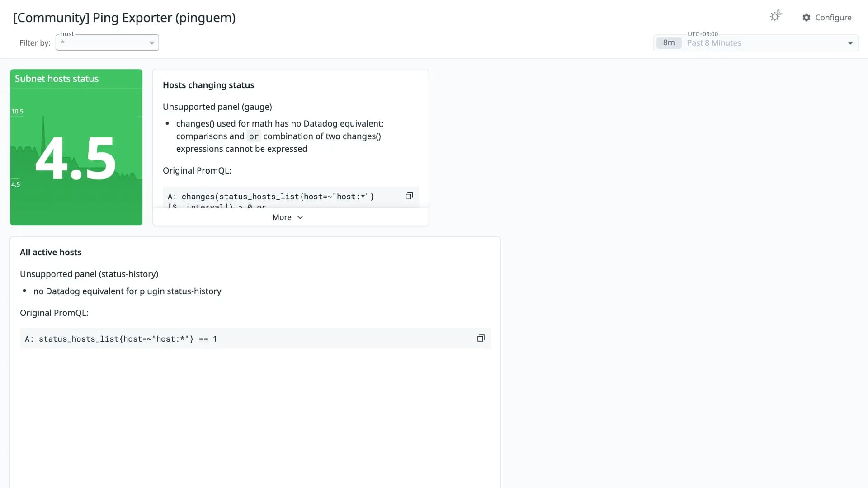Viewport: 868px width, 488px height.
Task: Click the Unsupported panel (status-history) text
Action: [89, 274]
